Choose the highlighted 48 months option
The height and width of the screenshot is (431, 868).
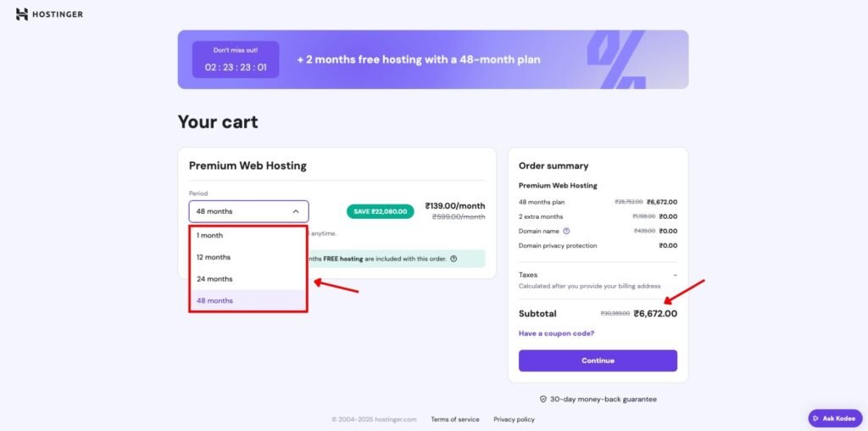248,300
